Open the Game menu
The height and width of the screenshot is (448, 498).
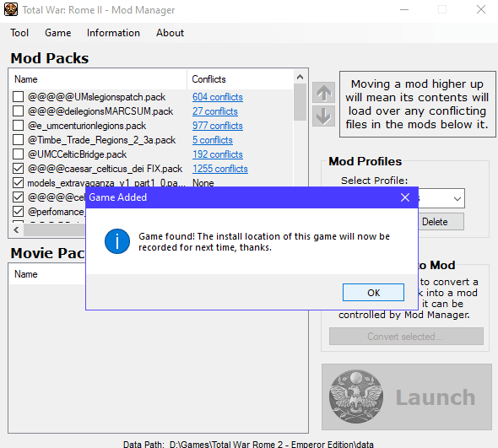57,33
